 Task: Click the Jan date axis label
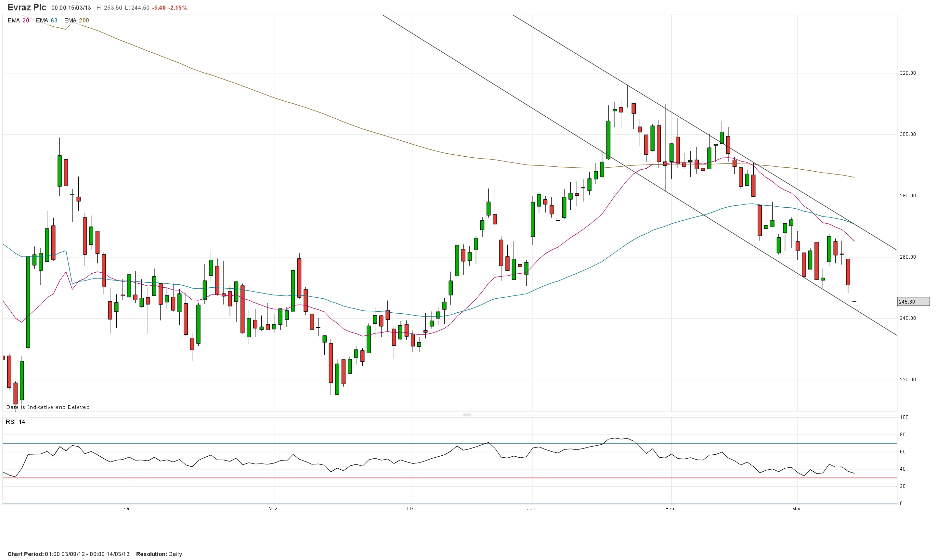(531, 509)
